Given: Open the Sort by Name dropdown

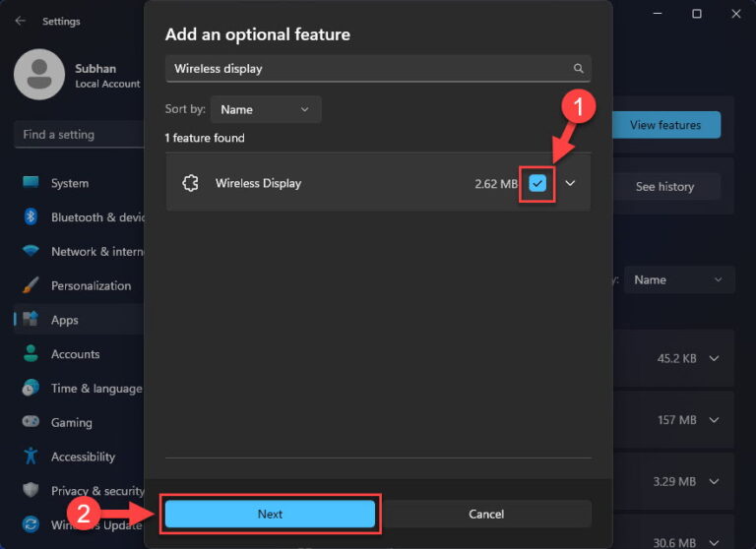Looking at the screenshot, I should 265,109.
